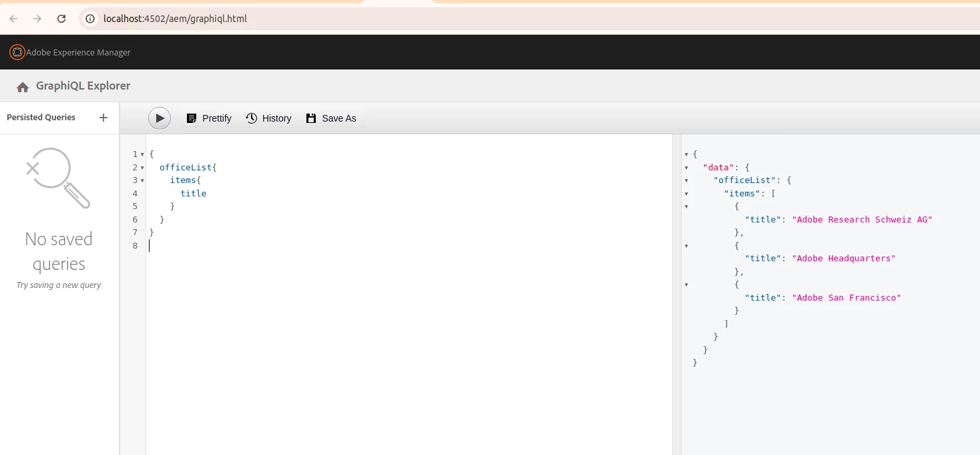Add new persisted query with plus icon
980x455 pixels.
pyautogui.click(x=103, y=118)
